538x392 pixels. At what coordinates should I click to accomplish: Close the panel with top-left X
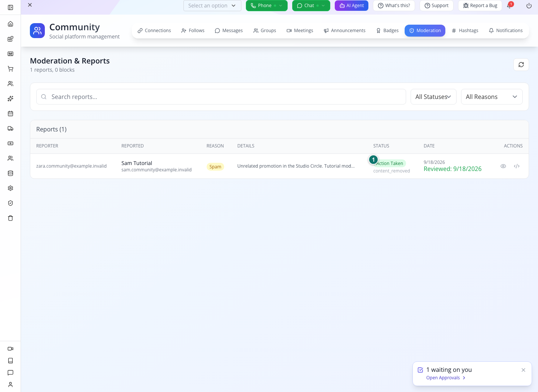30,5
